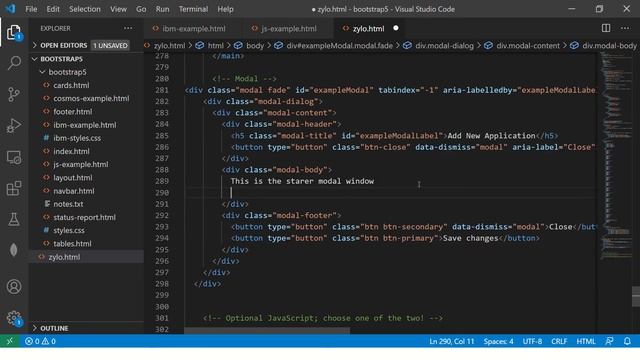Open styles.css file
Screen dimensions: 640x360
[69, 230]
